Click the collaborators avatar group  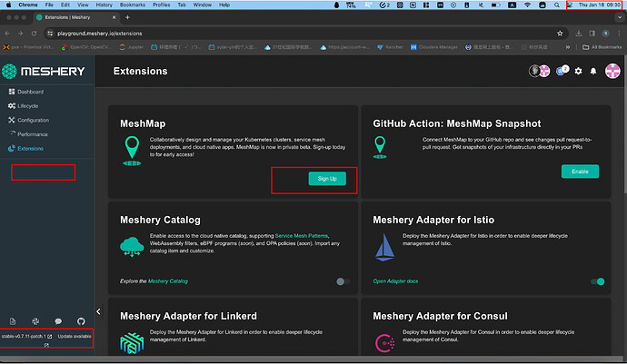540,71
